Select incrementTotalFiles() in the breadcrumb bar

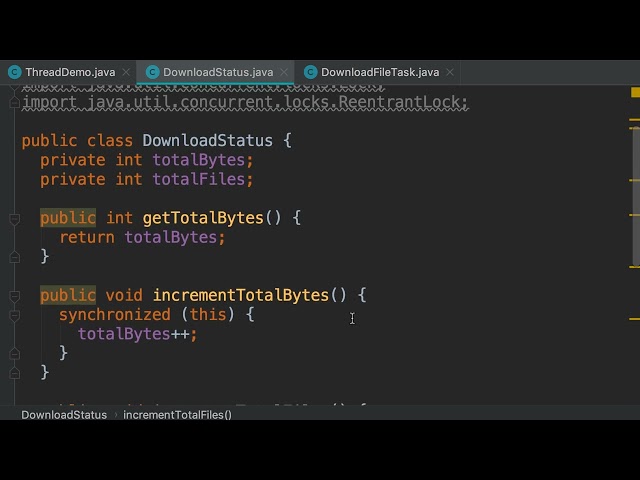178,415
